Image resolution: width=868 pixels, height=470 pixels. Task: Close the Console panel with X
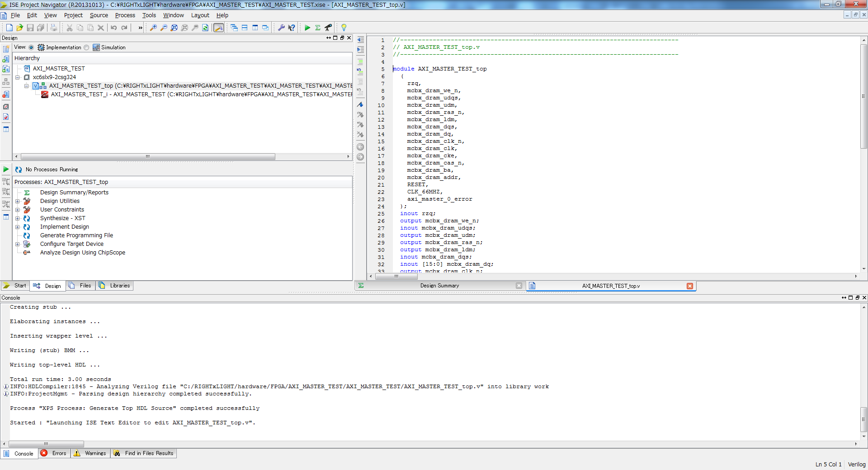click(864, 298)
